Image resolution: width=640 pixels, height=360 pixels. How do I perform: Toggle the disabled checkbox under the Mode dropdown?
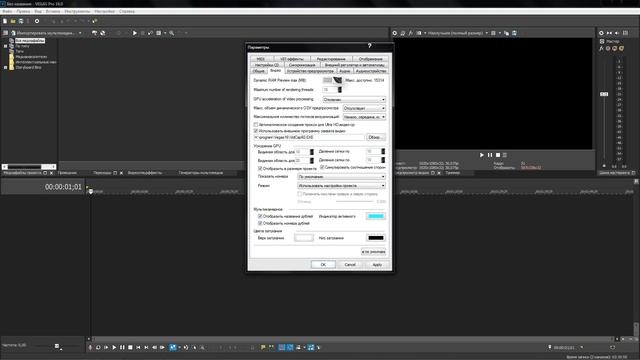pyautogui.click(x=300, y=194)
